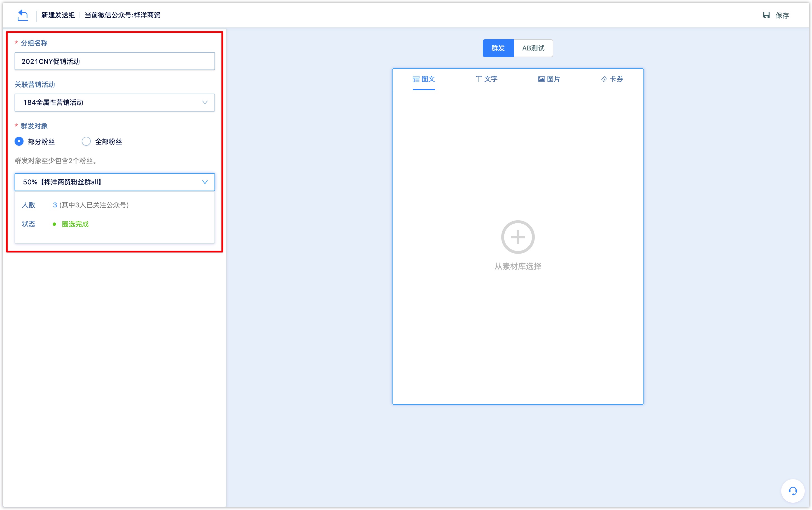Click the back arrow icon
Viewport: 812px width, 510px height.
pyautogui.click(x=23, y=15)
